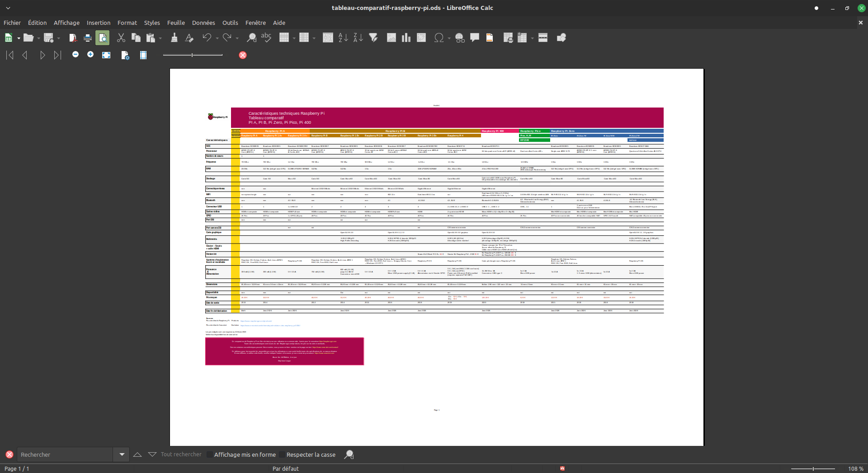Click Clear direct formatting icon
The width and height of the screenshot is (868, 473).
pyautogui.click(x=189, y=38)
